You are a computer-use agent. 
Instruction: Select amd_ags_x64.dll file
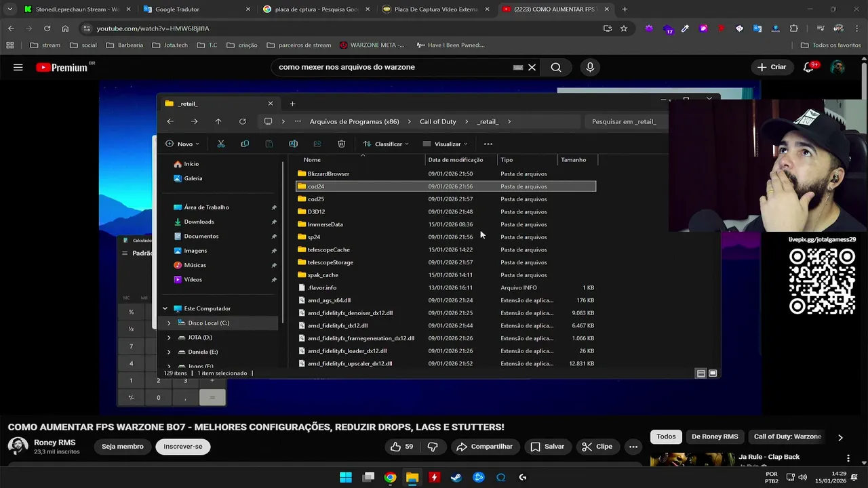tap(446, 300)
